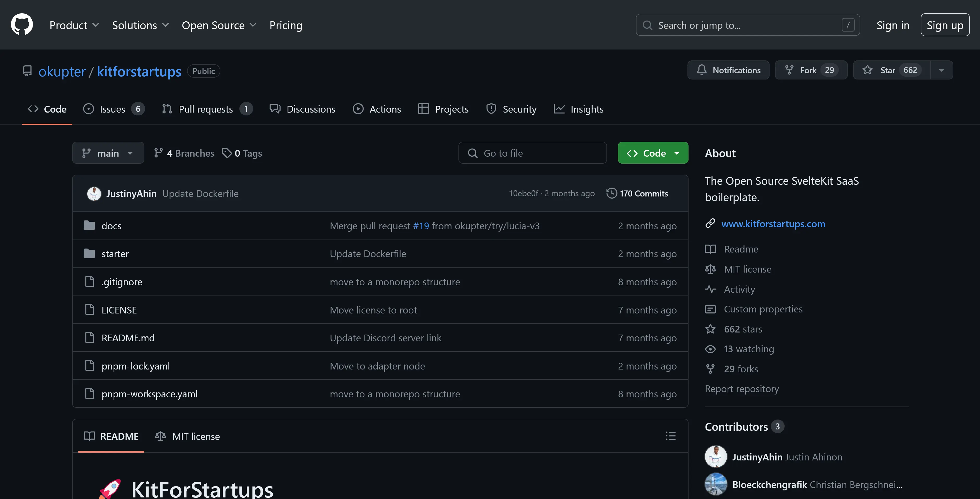The image size is (980, 499).
Task: Click the tag icon beside 0 Tags
Action: 227,153
